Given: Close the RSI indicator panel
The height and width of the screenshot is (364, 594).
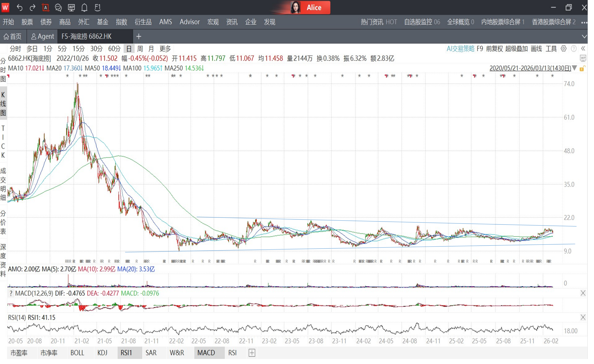Looking at the screenshot, I should point(583,317).
